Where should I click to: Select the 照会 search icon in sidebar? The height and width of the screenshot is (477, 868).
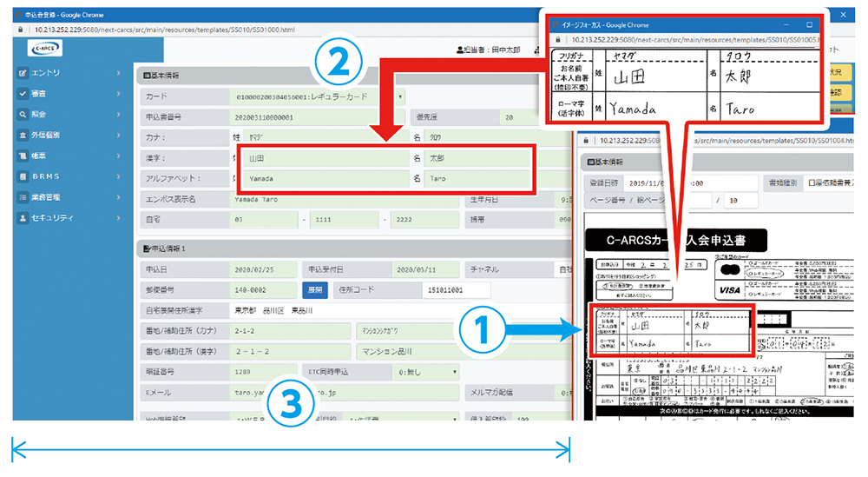(23, 114)
